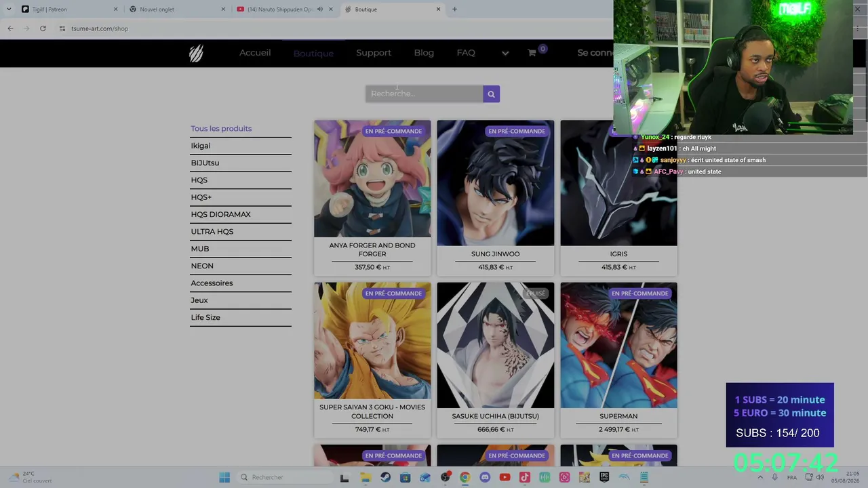
Task: Open the shopping cart icon
Action: pos(532,53)
